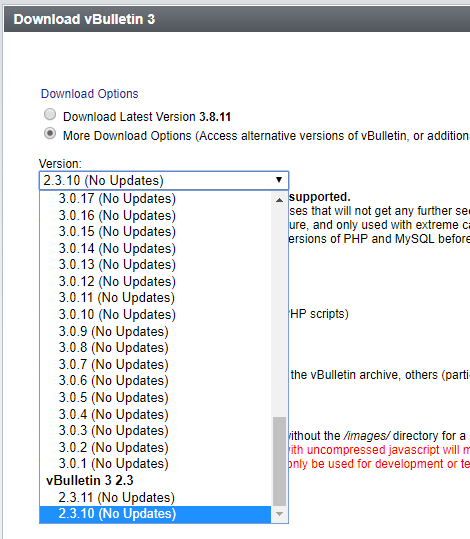
Task: Select the More Download Options radio button
Action: click(x=50, y=133)
